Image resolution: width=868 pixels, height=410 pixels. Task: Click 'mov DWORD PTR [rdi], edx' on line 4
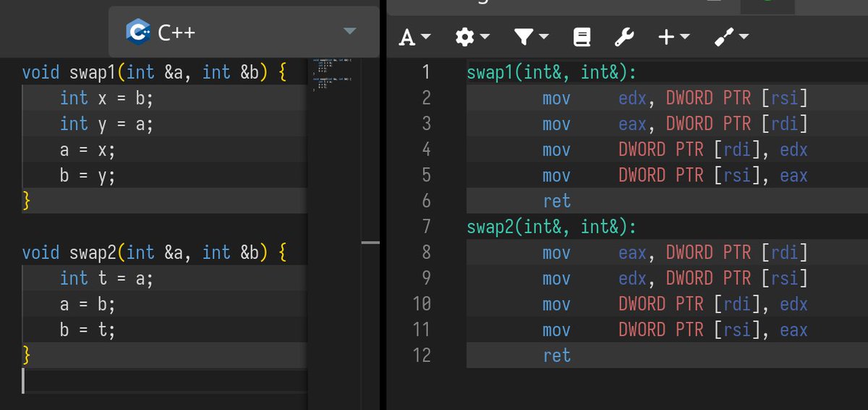tap(675, 150)
